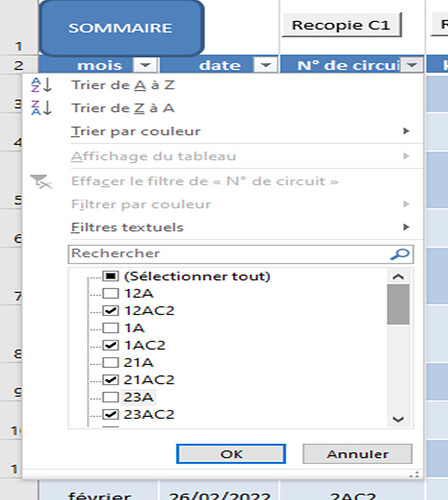Open the N° de circuit filter dropdown
Screen dimensions: 448x500
[x=412, y=65]
